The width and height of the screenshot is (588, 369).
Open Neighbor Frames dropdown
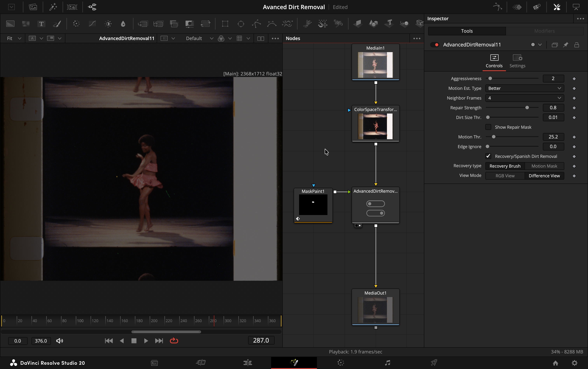pos(524,98)
